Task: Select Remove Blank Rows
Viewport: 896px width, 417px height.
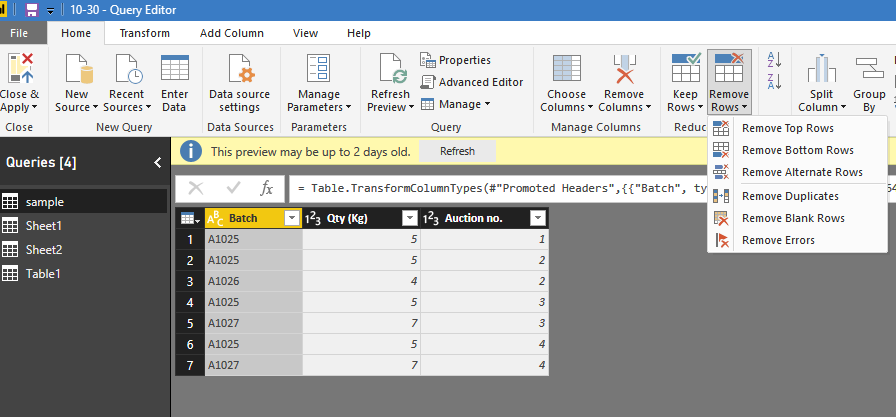Action: point(797,218)
